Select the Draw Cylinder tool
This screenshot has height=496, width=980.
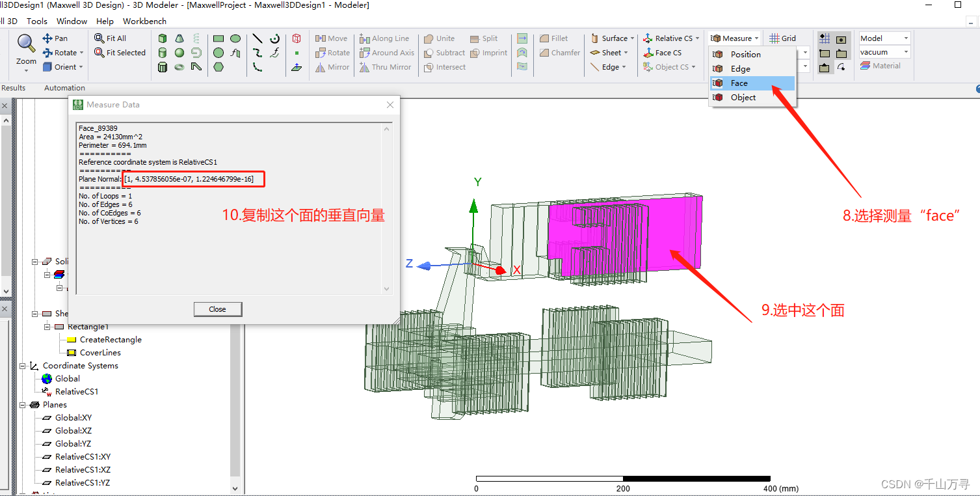click(163, 53)
